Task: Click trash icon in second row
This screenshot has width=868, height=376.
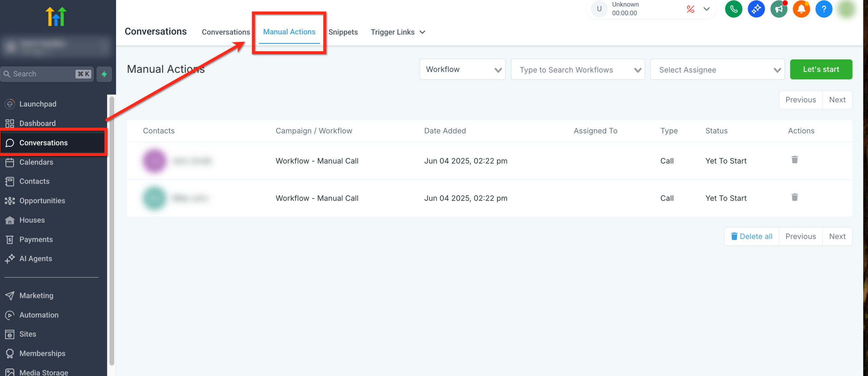Action: [x=794, y=197]
